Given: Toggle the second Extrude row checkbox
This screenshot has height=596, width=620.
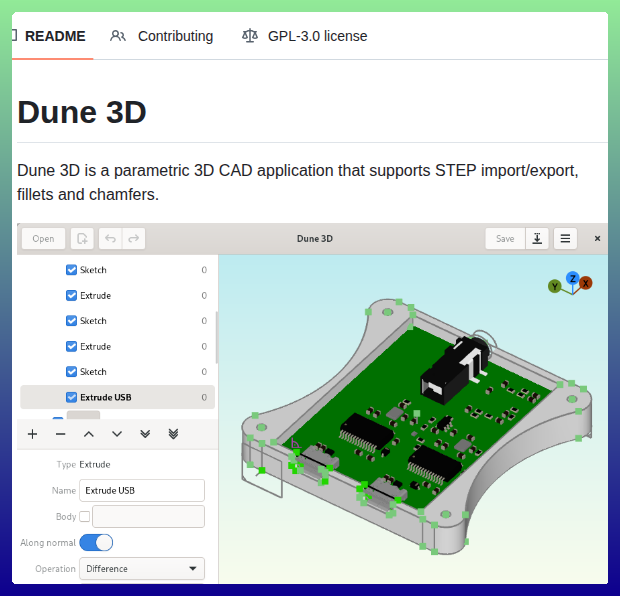Looking at the screenshot, I should tap(71, 346).
